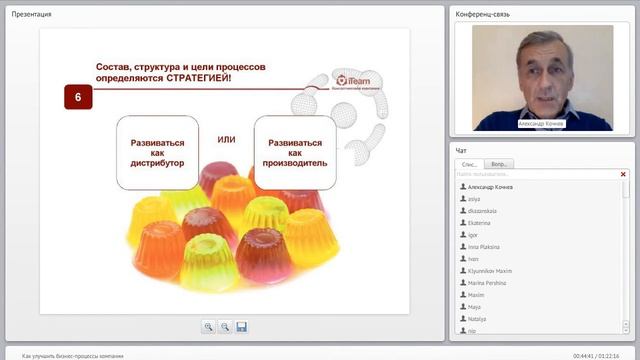Click the playback time counter 00:44:41
This screenshot has width=640, height=360.
point(583,356)
